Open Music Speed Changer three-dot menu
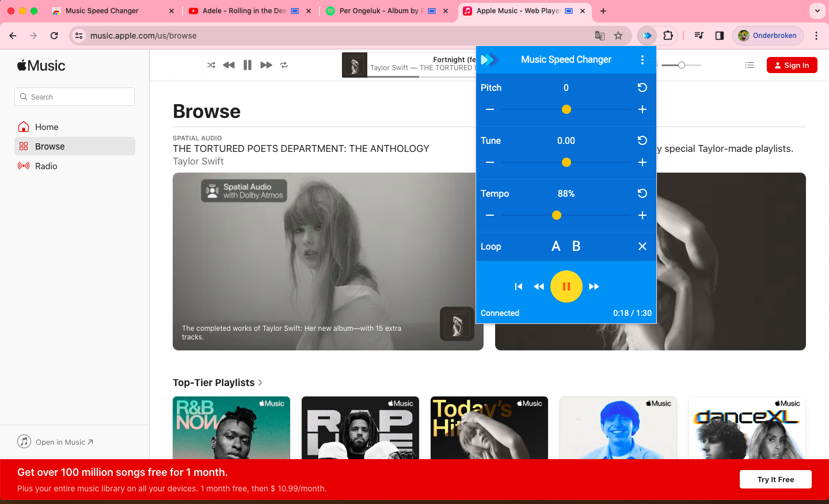Image resolution: width=829 pixels, height=504 pixels. tap(642, 60)
